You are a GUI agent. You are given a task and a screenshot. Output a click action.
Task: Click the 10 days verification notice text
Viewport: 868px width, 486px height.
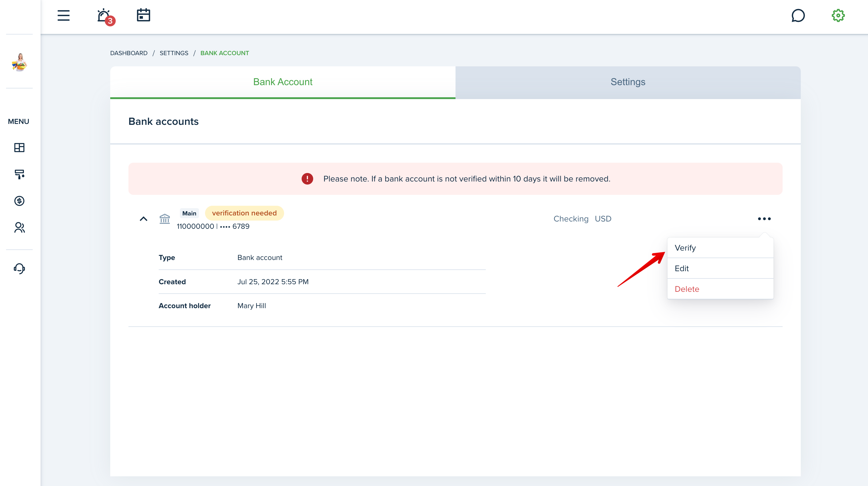coord(467,179)
